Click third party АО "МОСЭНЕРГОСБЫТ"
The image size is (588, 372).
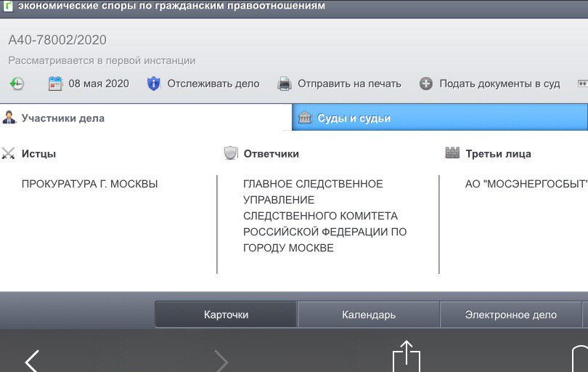pyautogui.click(x=526, y=184)
